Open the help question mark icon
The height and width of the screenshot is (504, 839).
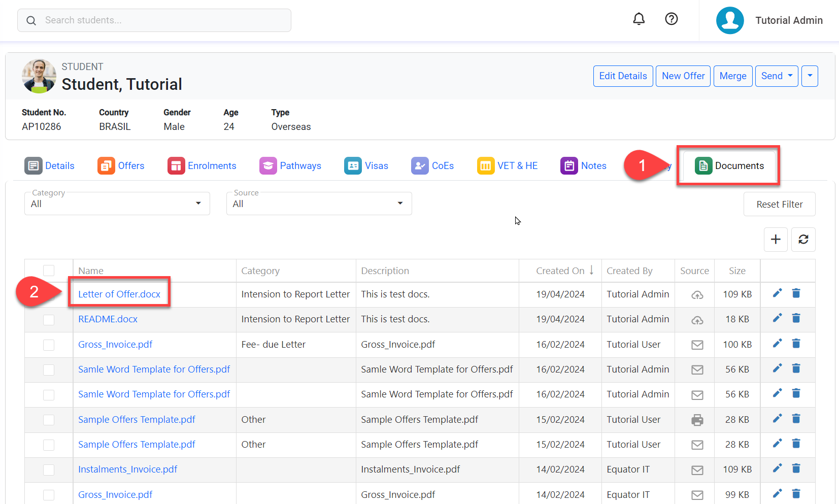coord(671,19)
